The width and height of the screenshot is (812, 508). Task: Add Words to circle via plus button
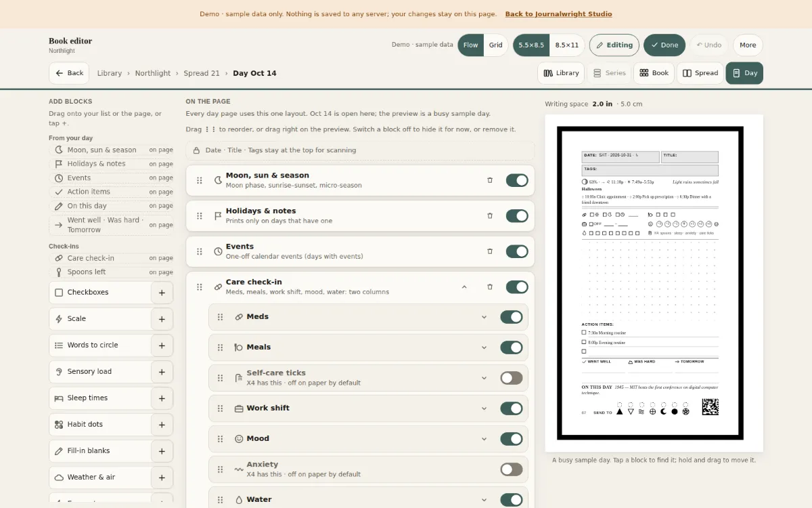pyautogui.click(x=162, y=345)
